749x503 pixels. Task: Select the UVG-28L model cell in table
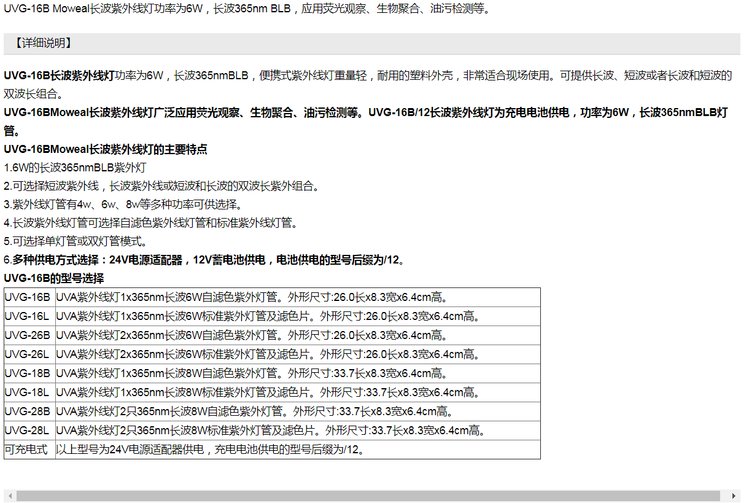pos(27,430)
